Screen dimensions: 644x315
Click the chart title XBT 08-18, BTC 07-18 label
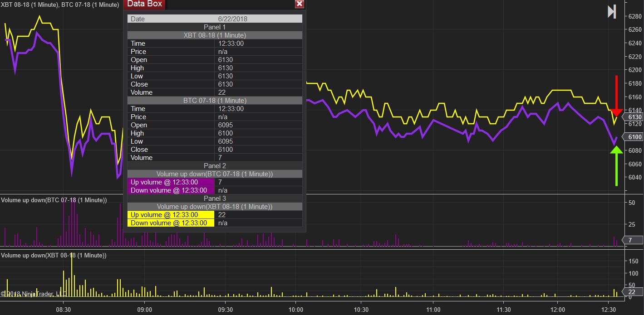pyautogui.click(x=60, y=5)
